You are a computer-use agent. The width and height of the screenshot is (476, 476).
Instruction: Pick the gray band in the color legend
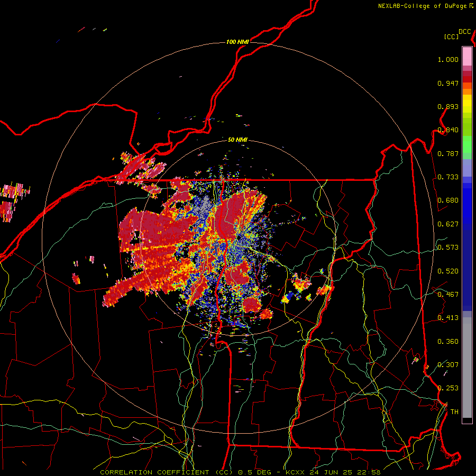(467, 368)
